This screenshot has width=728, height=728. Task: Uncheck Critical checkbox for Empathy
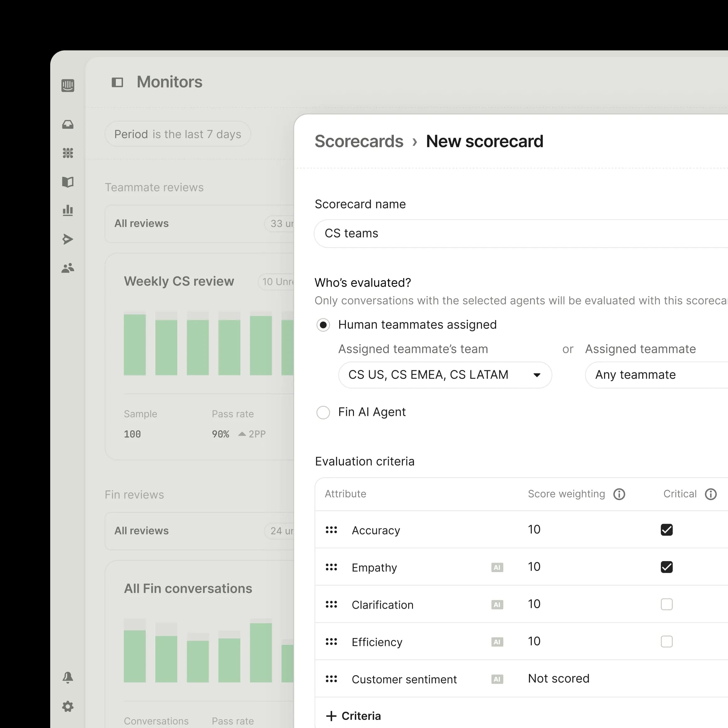[x=666, y=567]
